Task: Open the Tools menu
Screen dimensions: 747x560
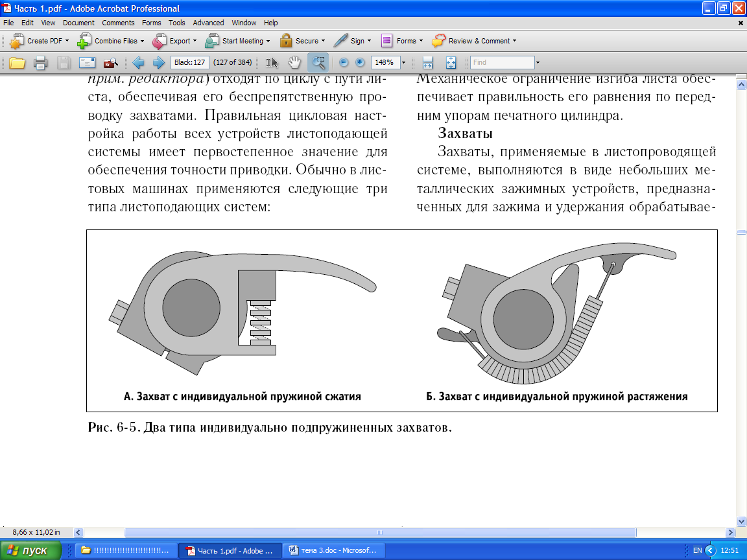Action: [177, 23]
